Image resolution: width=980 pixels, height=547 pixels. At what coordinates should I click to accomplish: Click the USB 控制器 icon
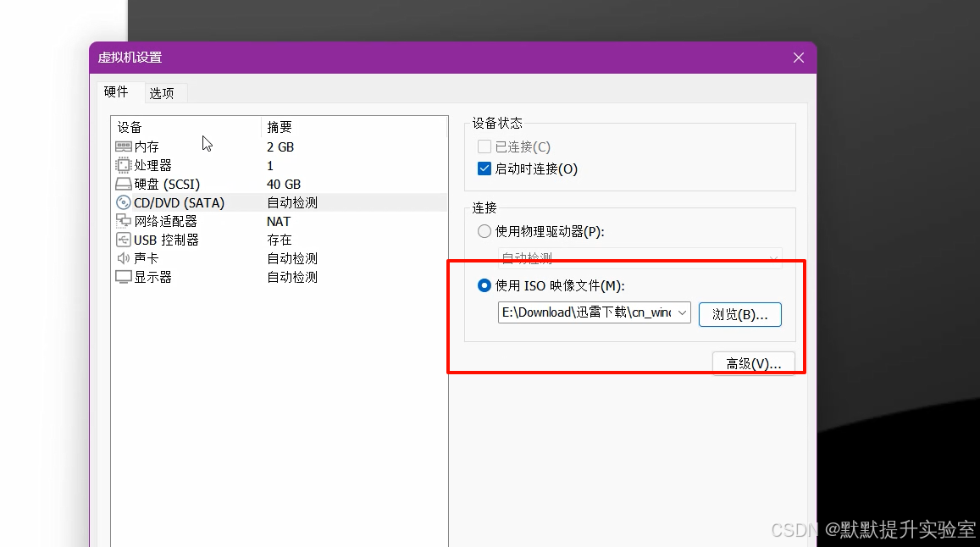click(x=123, y=240)
